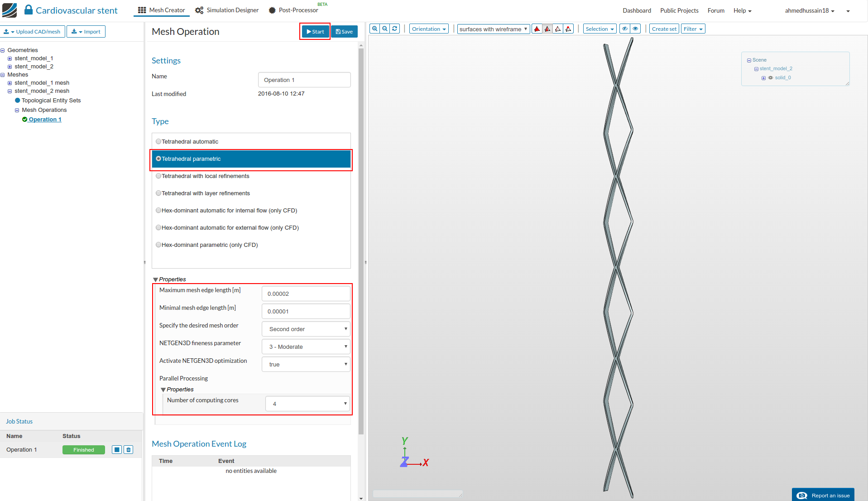Open Activate NETGEN3D optimization dropdown
868x501 pixels.
click(306, 364)
